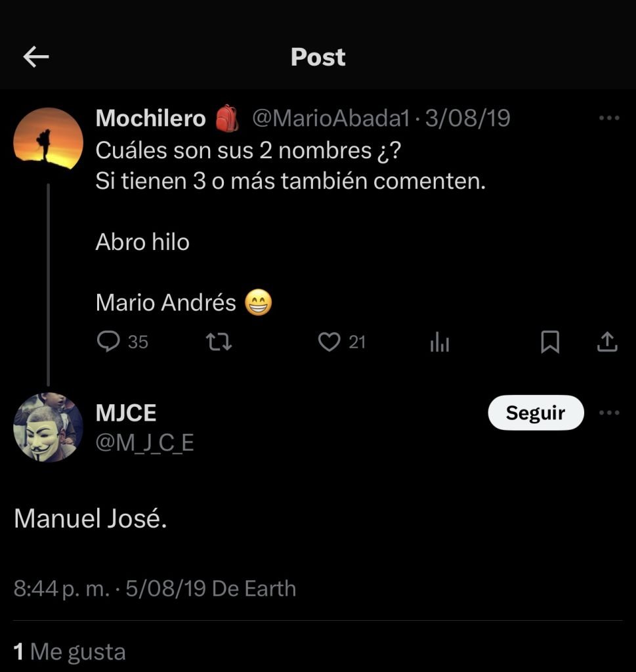Share Mochilero's post via share icon
636x672 pixels.
click(x=608, y=341)
